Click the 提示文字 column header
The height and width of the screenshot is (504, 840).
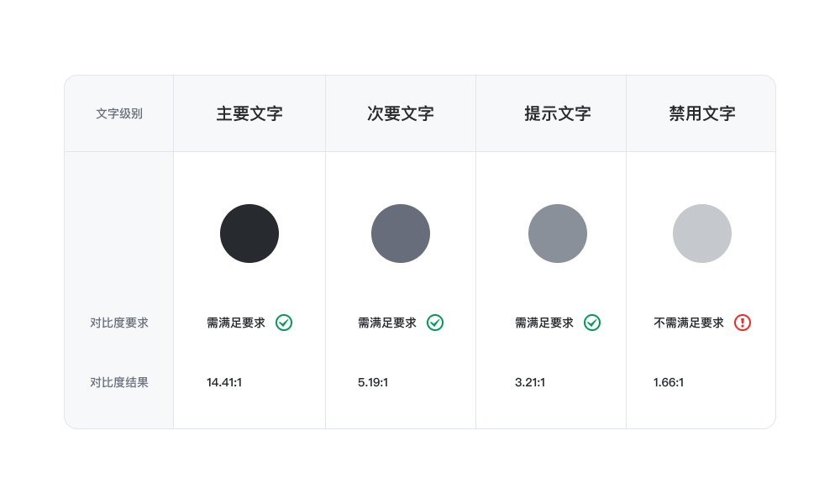click(x=558, y=113)
